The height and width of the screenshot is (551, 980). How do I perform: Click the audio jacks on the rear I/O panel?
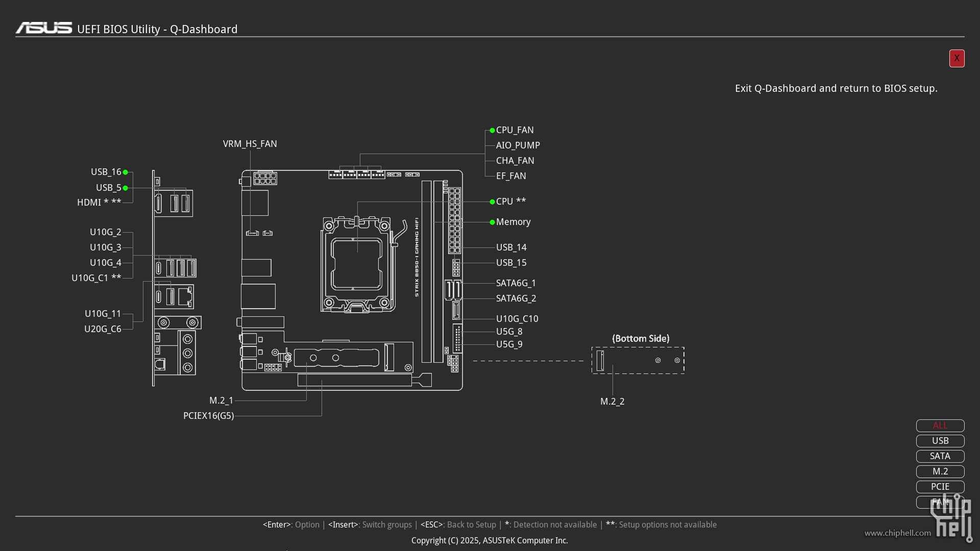188,353
